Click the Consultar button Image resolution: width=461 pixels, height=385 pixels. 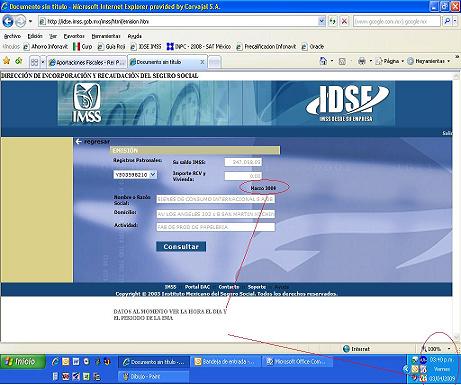[181, 247]
